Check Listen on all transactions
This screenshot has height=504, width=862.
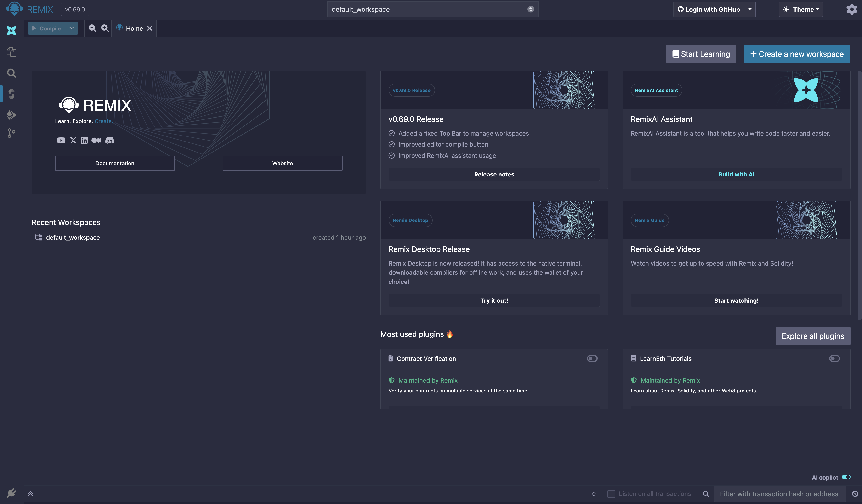click(611, 494)
